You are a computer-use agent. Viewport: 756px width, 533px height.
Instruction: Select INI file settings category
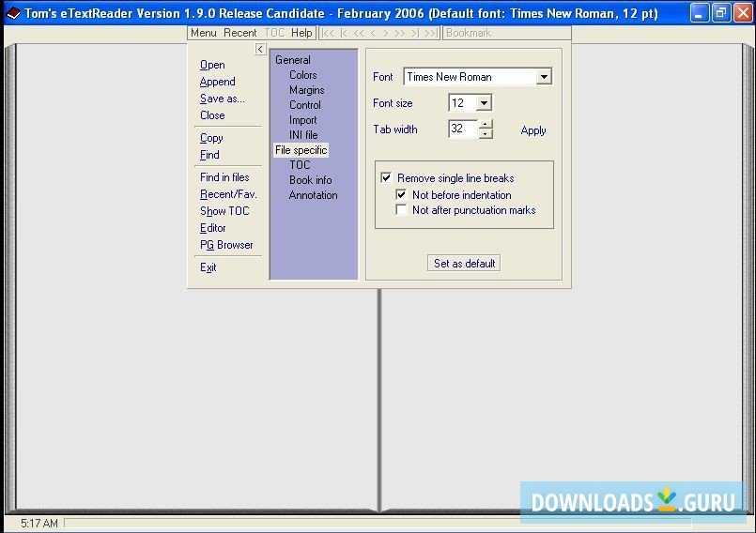(303, 135)
